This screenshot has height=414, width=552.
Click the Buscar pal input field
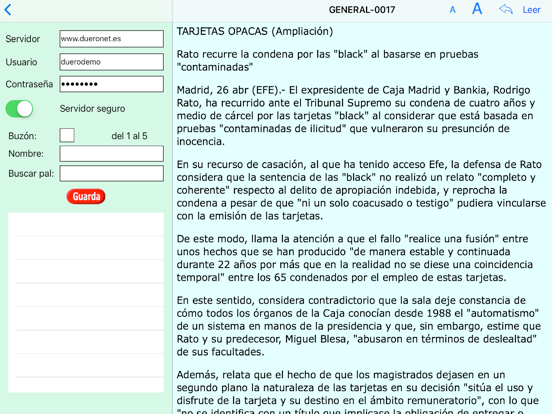[x=112, y=174]
